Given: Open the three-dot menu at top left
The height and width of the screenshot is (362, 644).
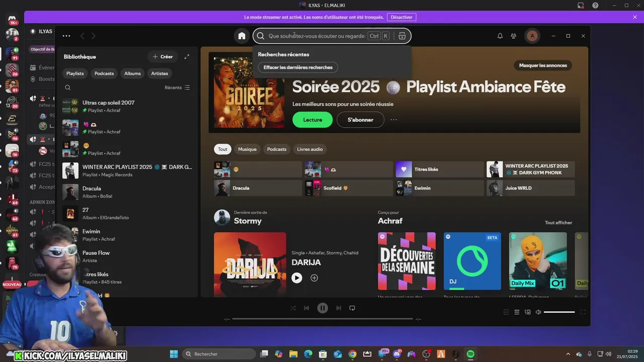Looking at the screenshot, I should [66, 36].
